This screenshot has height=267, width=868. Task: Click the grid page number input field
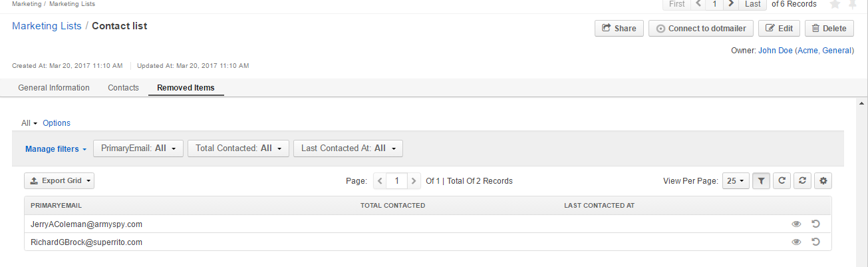tap(397, 180)
